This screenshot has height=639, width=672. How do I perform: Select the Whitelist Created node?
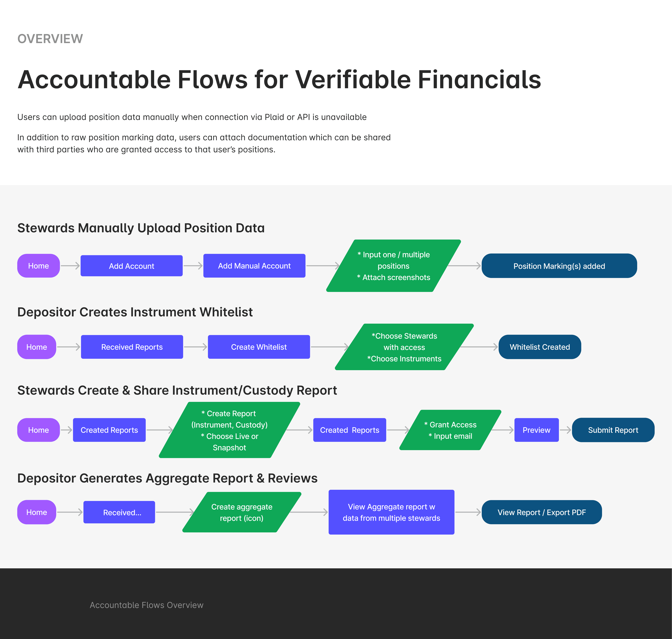coord(540,347)
